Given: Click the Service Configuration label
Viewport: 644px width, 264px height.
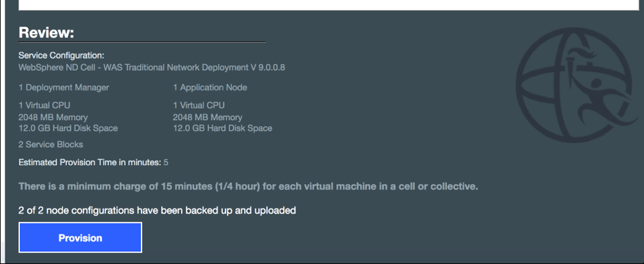Looking at the screenshot, I should point(61,55).
